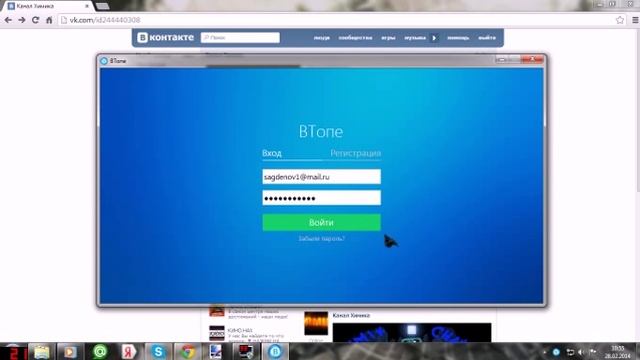Screen dimensions: 640x360
Task: Open Skype from the taskbar
Action: pyautogui.click(x=158, y=352)
